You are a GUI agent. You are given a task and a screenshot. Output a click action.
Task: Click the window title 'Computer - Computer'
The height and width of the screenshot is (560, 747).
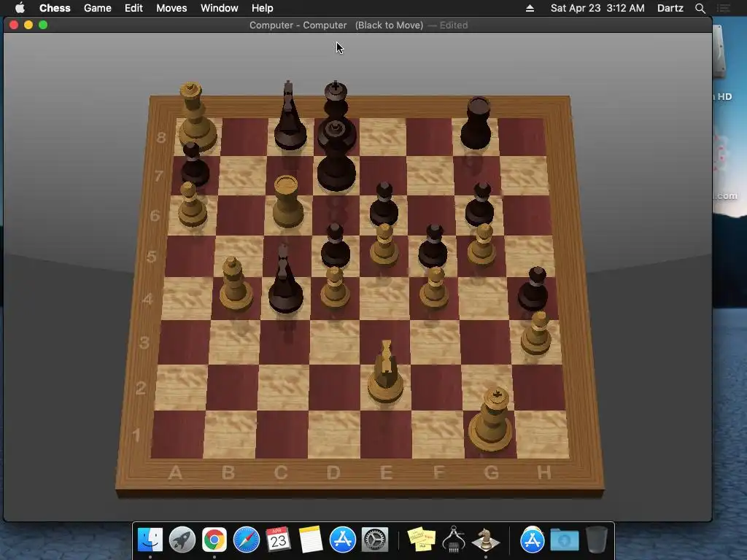298,26
